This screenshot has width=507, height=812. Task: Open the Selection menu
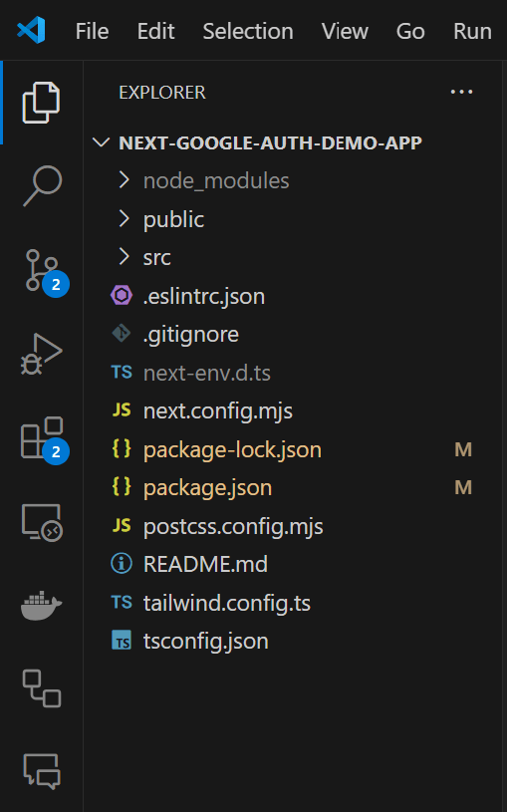coord(248,31)
